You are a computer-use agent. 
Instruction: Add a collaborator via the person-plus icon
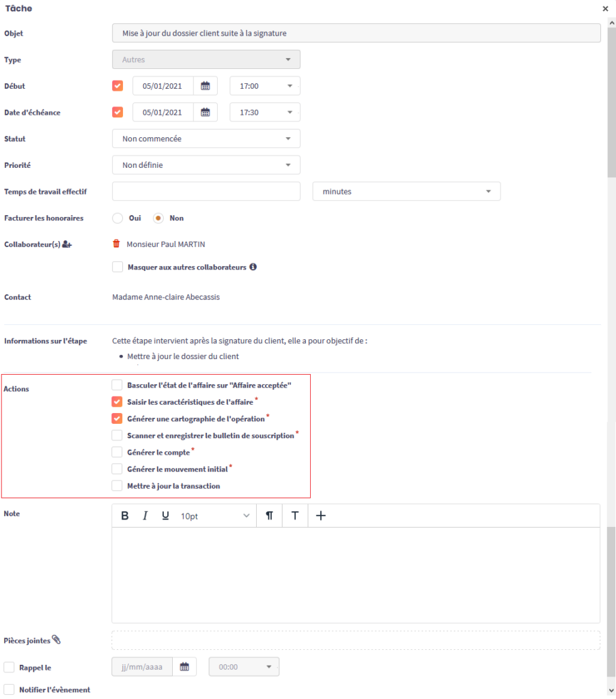[x=67, y=244]
